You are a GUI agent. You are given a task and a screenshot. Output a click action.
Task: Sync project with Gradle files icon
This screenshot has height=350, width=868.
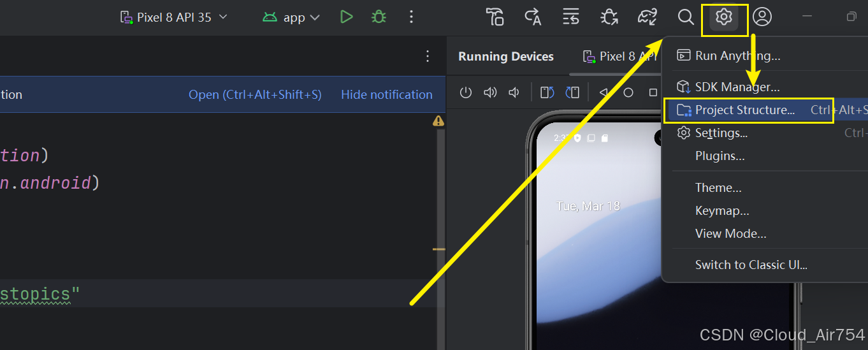pyautogui.click(x=647, y=17)
